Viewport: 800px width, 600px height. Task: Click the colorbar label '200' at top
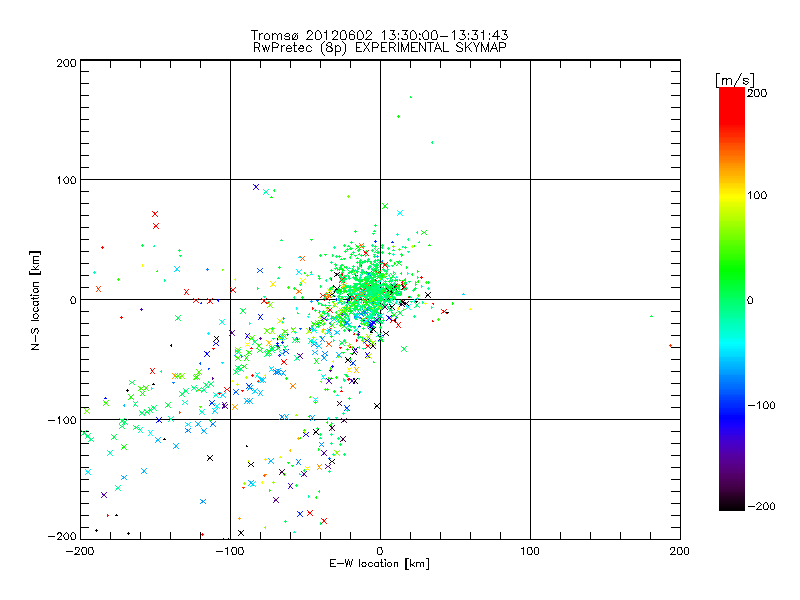(x=757, y=93)
